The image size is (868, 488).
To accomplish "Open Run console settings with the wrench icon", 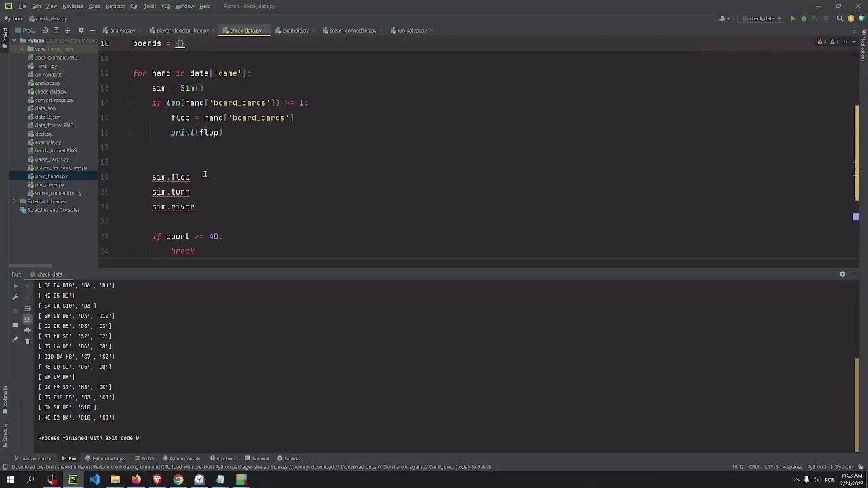I will pyautogui.click(x=16, y=296).
